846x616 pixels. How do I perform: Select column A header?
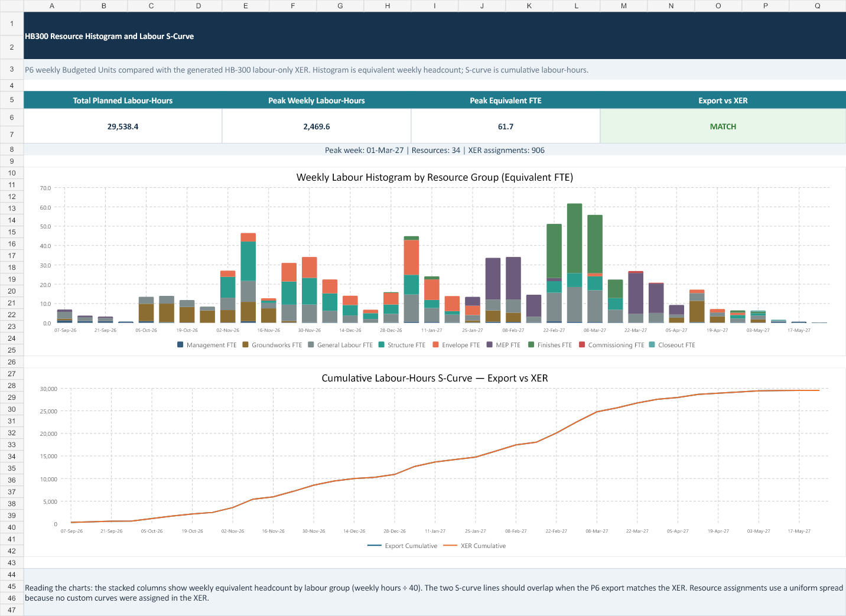(52, 6)
